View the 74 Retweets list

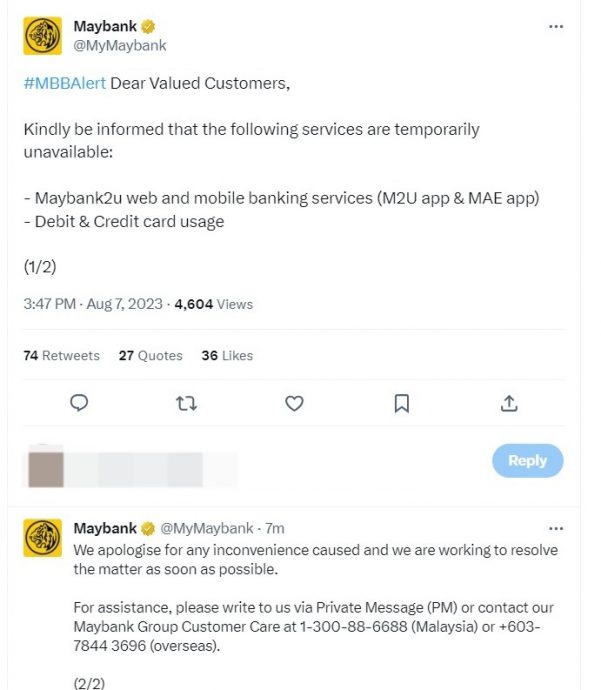tap(61, 355)
